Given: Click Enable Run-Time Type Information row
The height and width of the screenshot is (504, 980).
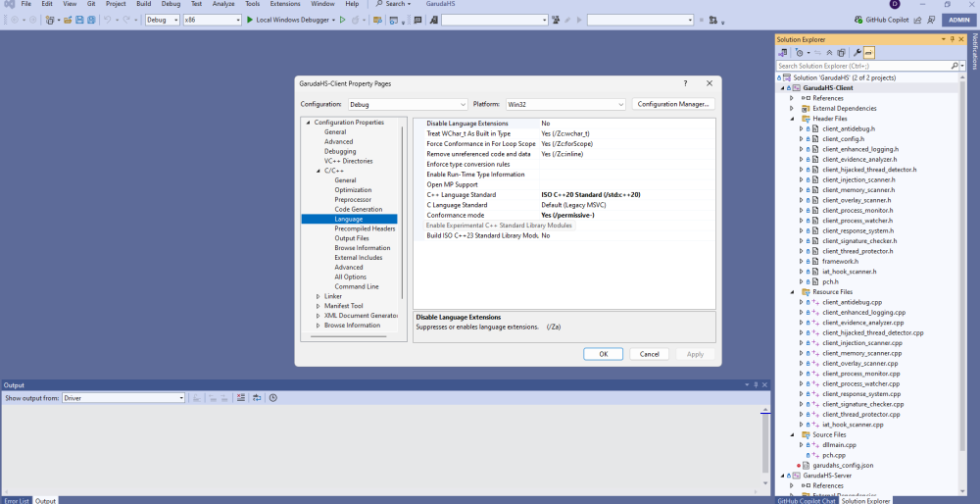Looking at the screenshot, I should click(563, 175).
